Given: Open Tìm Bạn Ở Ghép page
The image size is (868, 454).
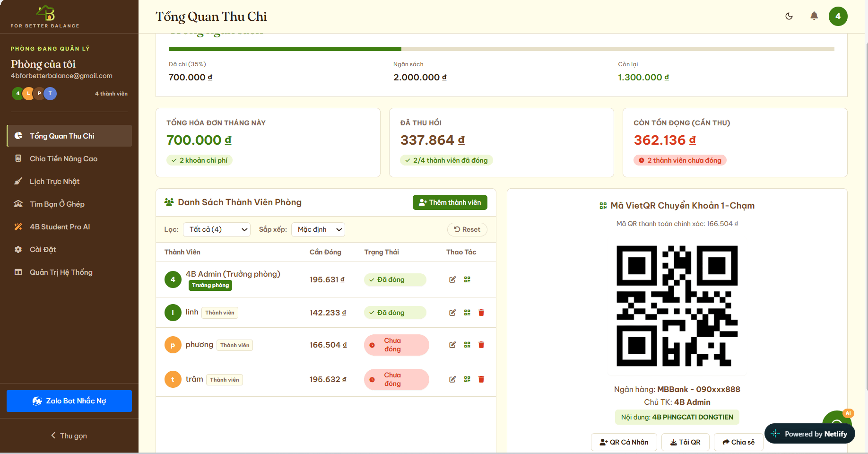Looking at the screenshot, I should pyautogui.click(x=69, y=204).
